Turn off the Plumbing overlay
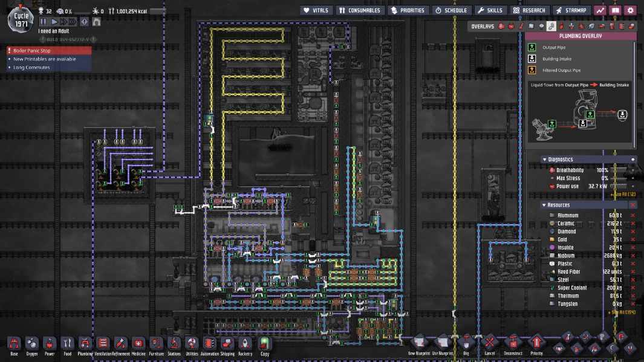The height and width of the screenshot is (362, 644). pos(551,26)
